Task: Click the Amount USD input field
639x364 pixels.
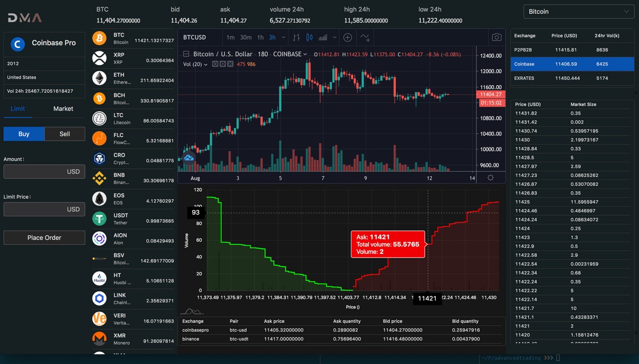Action: pos(44,171)
